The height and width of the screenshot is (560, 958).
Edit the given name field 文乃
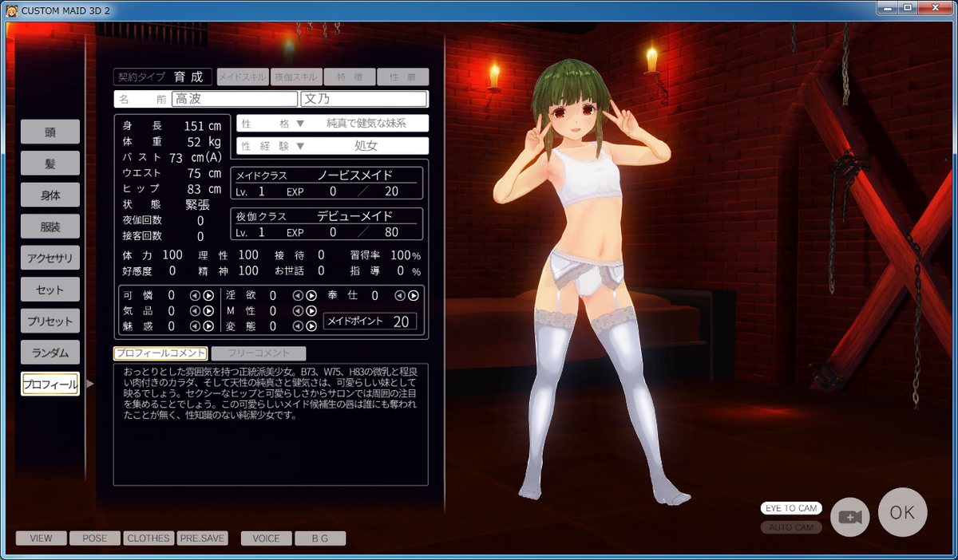pyautogui.click(x=364, y=99)
